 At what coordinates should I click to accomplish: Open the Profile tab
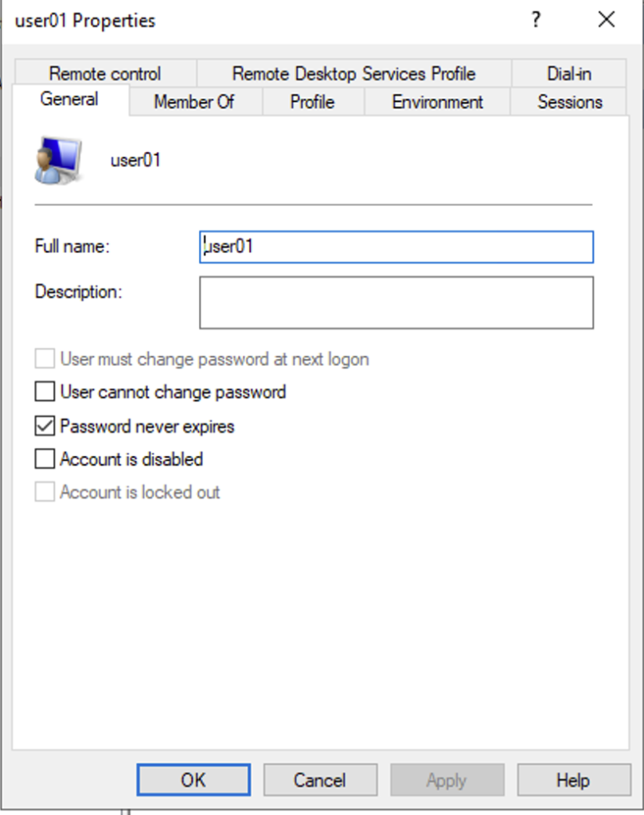312,102
